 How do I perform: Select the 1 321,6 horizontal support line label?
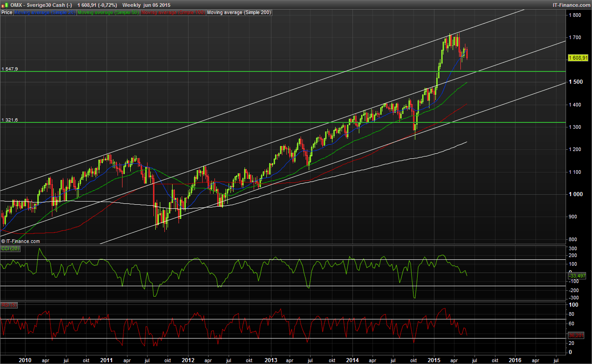pos(10,120)
